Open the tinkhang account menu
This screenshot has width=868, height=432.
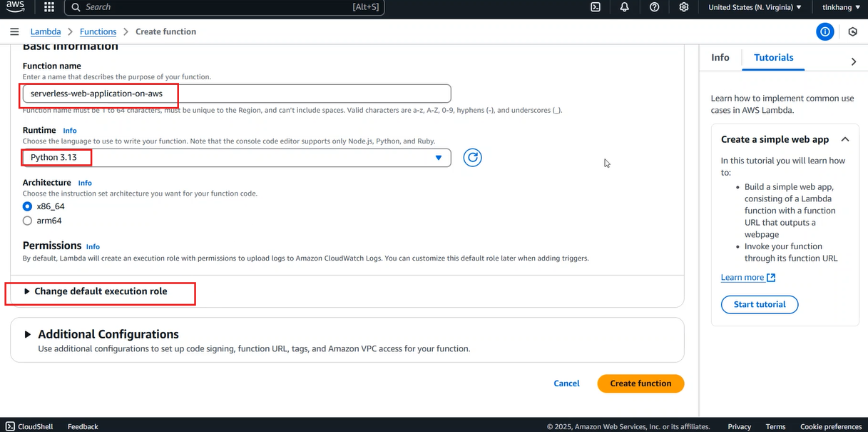pyautogui.click(x=841, y=7)
